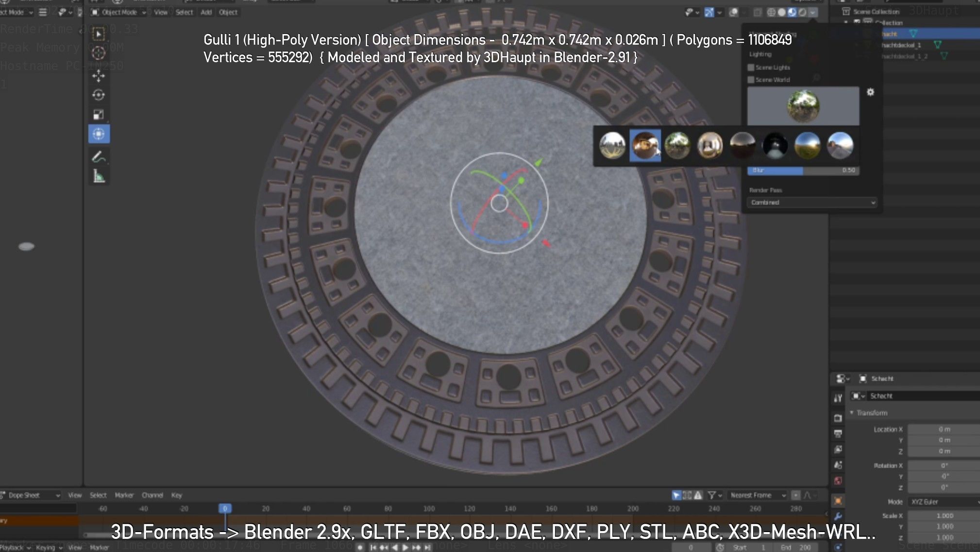Screen dimensions: 980x552
Task: Open the Select menu in viewport header
Action: [184, 12]
